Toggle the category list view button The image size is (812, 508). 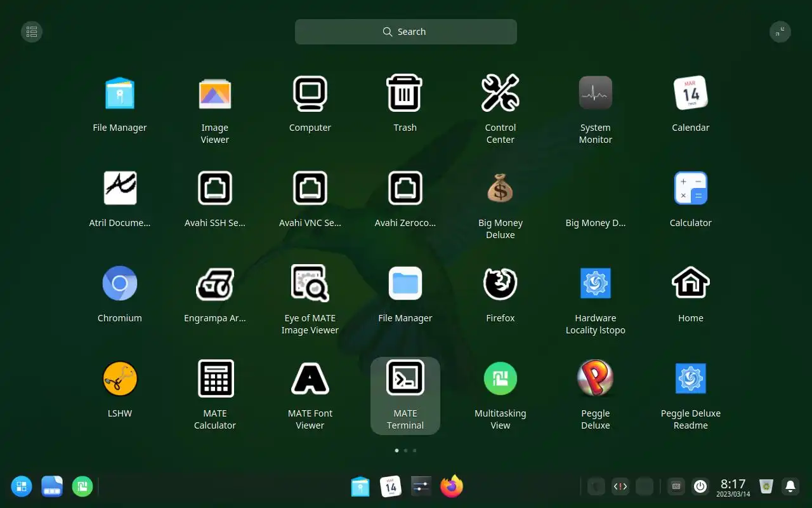point(32,32)
